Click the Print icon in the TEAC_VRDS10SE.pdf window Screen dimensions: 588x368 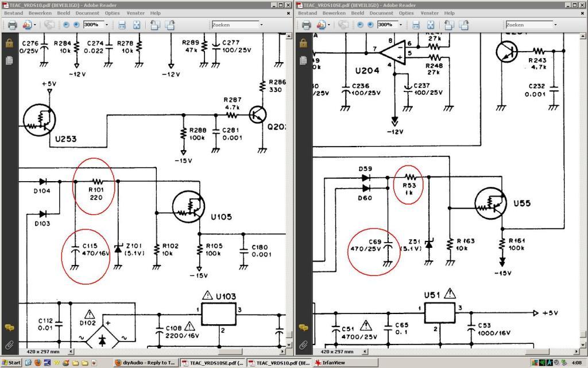[x=307, y=25]
